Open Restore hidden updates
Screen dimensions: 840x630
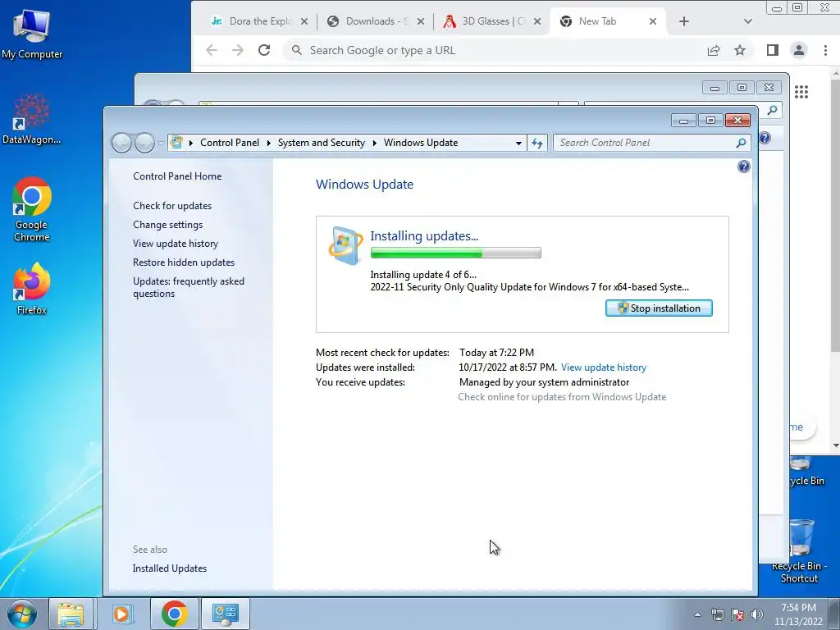184,262
